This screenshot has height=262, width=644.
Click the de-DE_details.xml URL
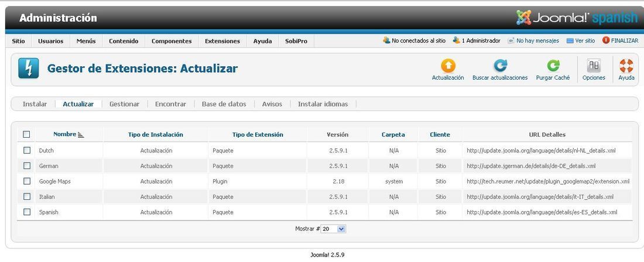pyautogui.click(x=531, y=166)
